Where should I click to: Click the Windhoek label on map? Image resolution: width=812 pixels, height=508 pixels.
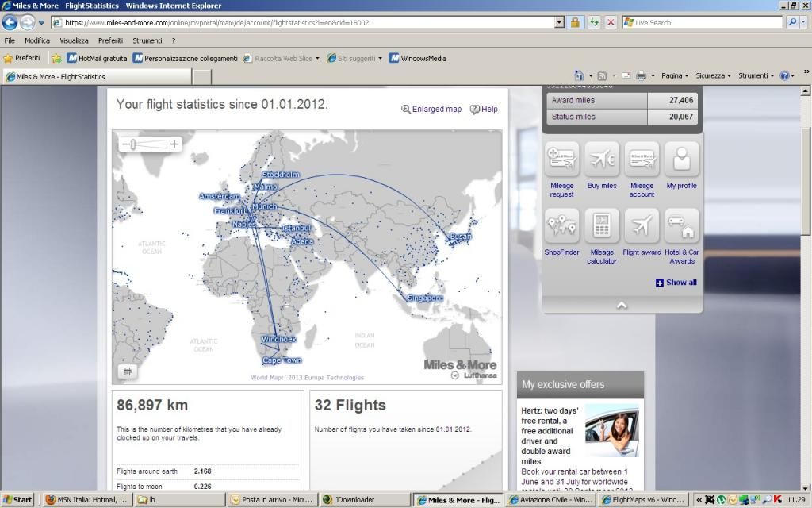tap(278, 339)
